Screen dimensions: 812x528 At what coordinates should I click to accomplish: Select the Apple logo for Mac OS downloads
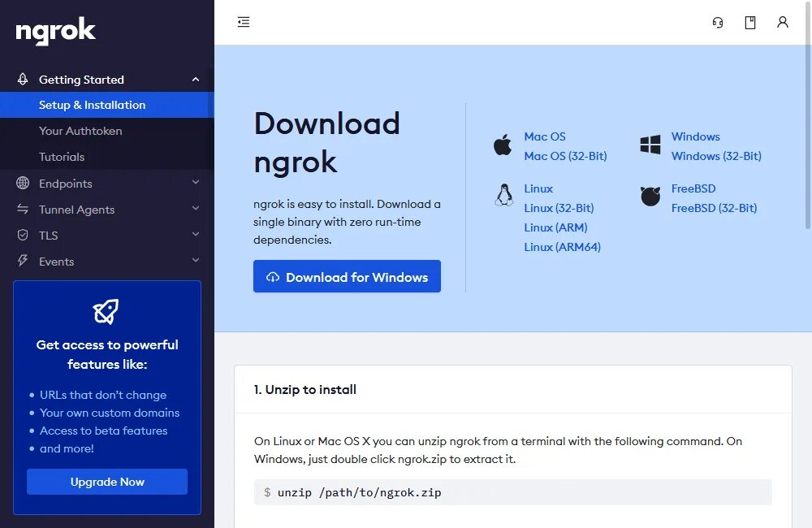click(502, 145)
